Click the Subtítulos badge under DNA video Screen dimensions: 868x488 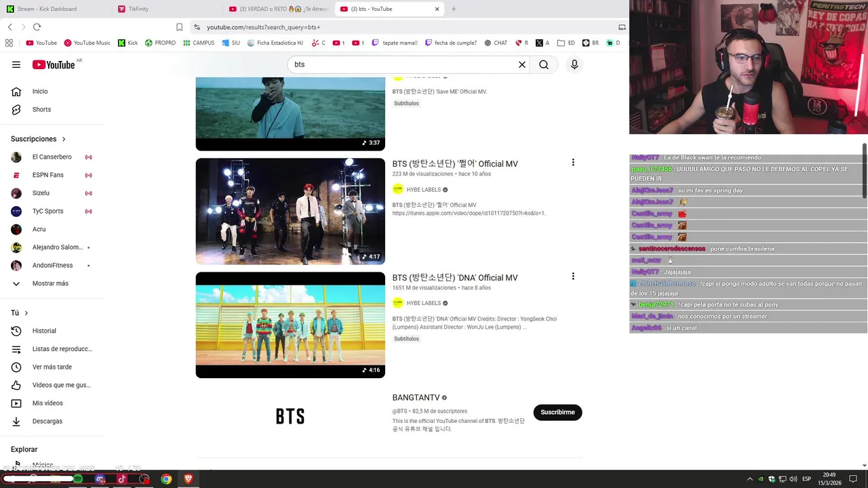[x=406, y=339]
